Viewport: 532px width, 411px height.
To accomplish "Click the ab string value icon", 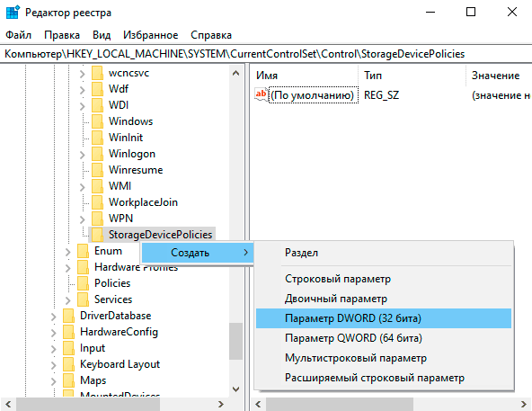I will tap(261, 94).
